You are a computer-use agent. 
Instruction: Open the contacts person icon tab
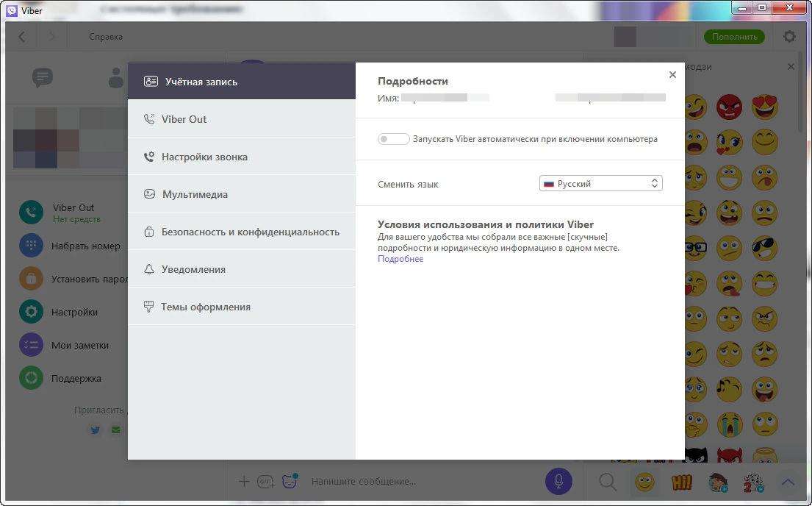coord(117,78)
